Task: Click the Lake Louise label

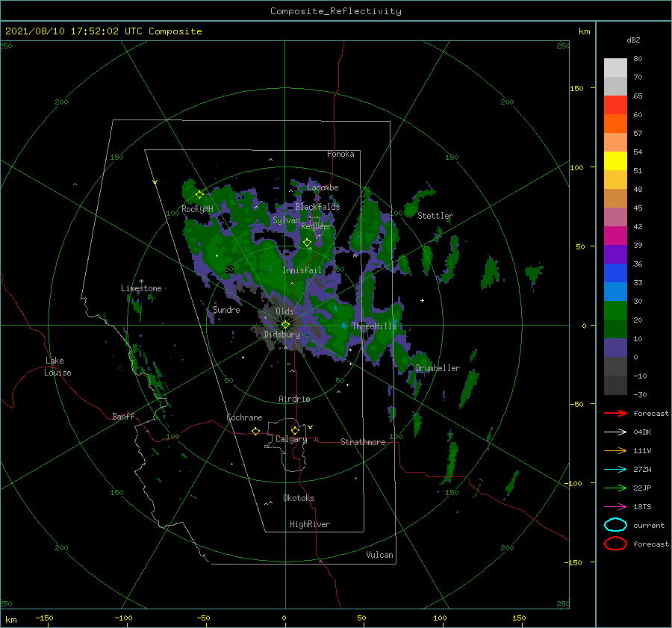Action: 57,367
